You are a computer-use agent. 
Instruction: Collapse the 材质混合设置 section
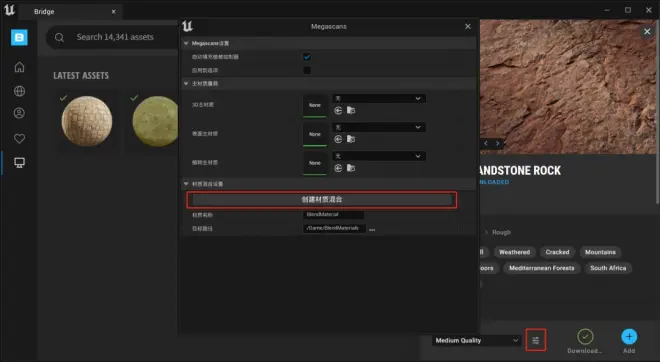(186, 184)
